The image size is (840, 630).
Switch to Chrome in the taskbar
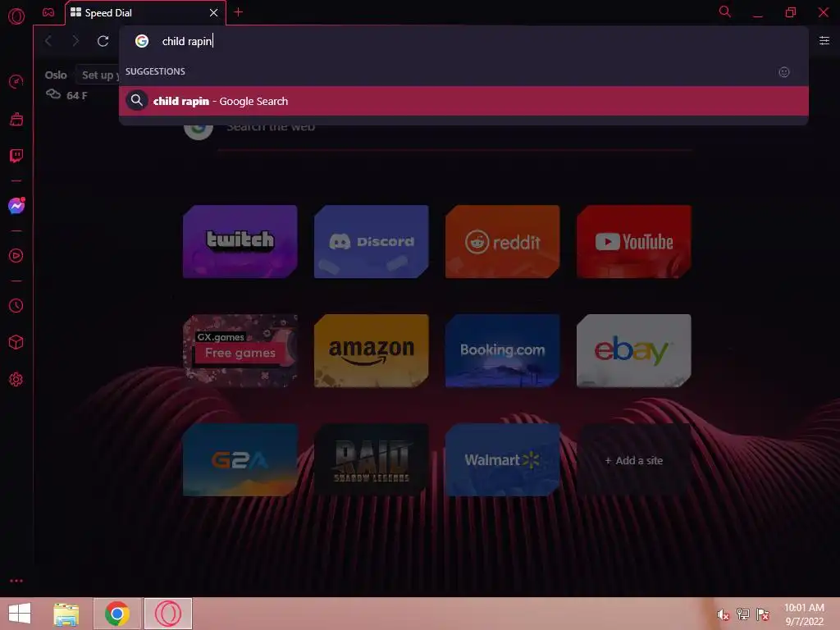tap(117, 614)
